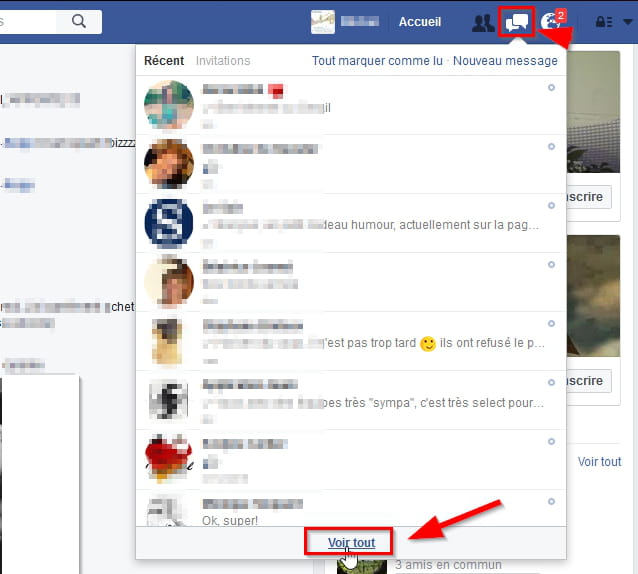The image size is (638, 574).
Task: Expand the account dropdown arrow
Action: pyautogui.click(x=628, y=22)
